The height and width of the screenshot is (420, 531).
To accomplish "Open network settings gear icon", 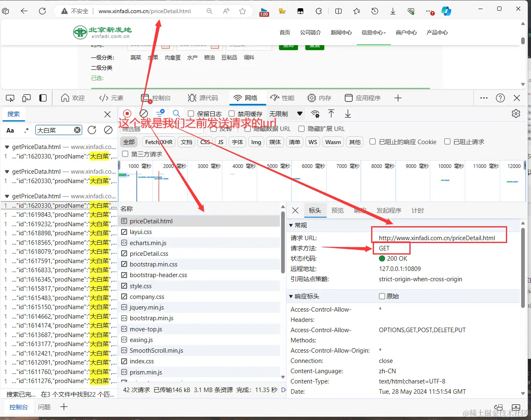I will [516, 114].
